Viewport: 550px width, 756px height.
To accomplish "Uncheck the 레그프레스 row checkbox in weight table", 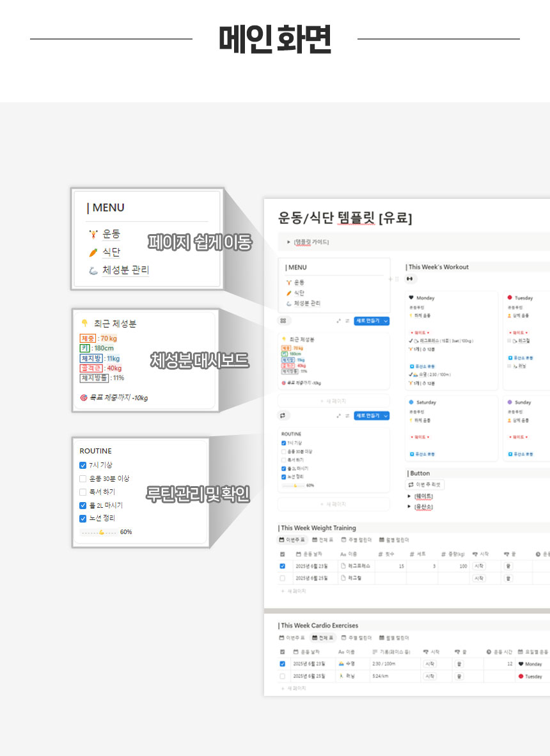I will (283, 566).
